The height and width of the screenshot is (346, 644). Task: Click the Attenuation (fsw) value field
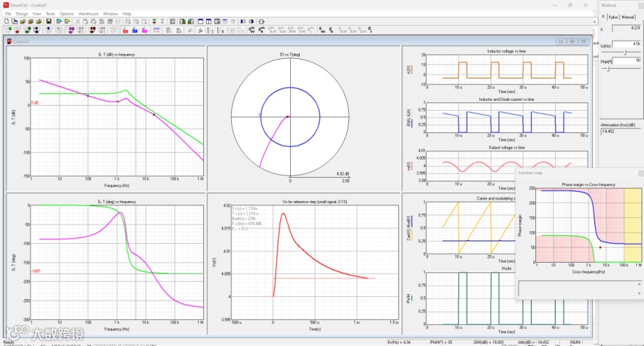pyautogui.click(x=620, y=131)
